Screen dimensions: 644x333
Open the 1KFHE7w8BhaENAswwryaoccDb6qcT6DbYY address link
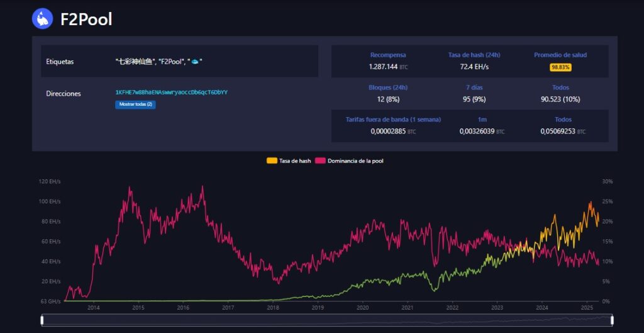coord(171,93)
